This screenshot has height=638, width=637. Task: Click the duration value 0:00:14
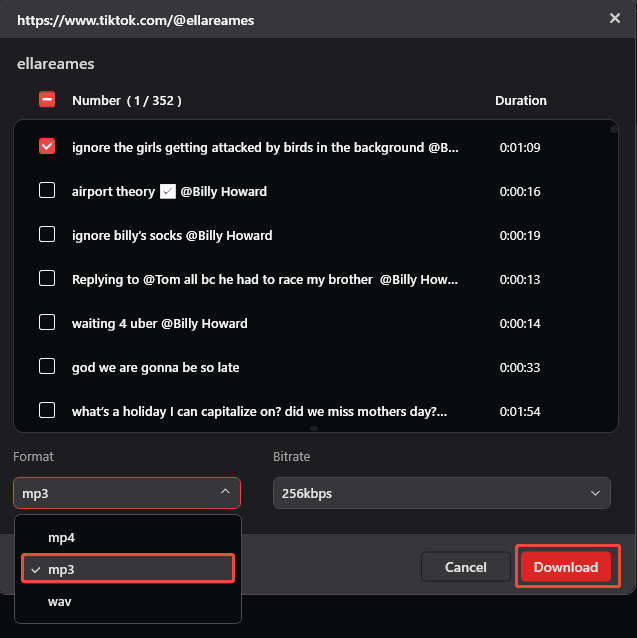520,323
